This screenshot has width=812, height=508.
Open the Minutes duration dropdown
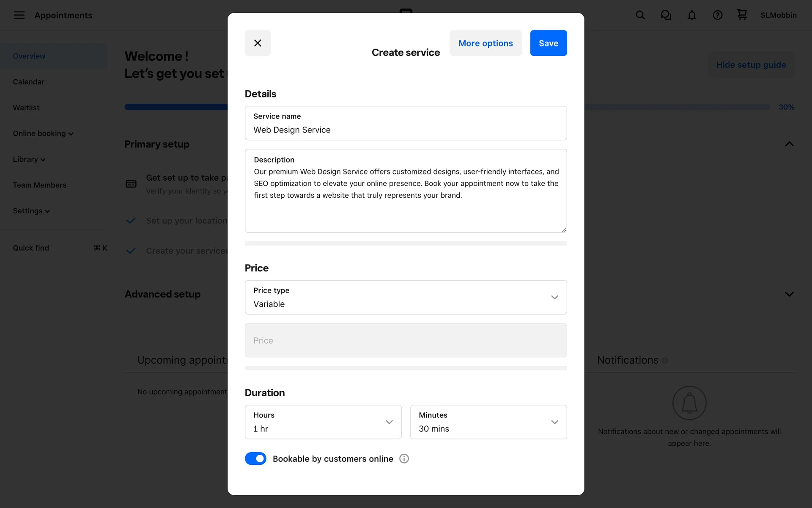click(488, 422)
